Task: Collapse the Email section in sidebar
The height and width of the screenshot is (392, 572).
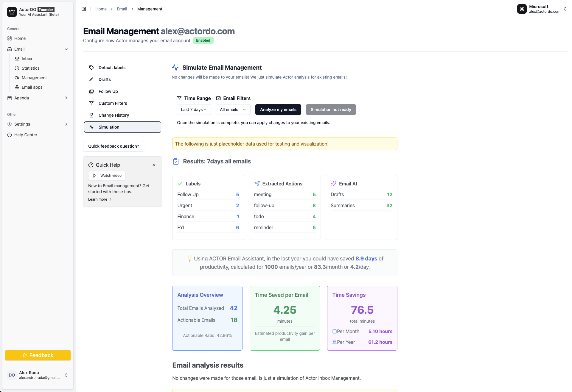Action: click(x=66, y=49)
